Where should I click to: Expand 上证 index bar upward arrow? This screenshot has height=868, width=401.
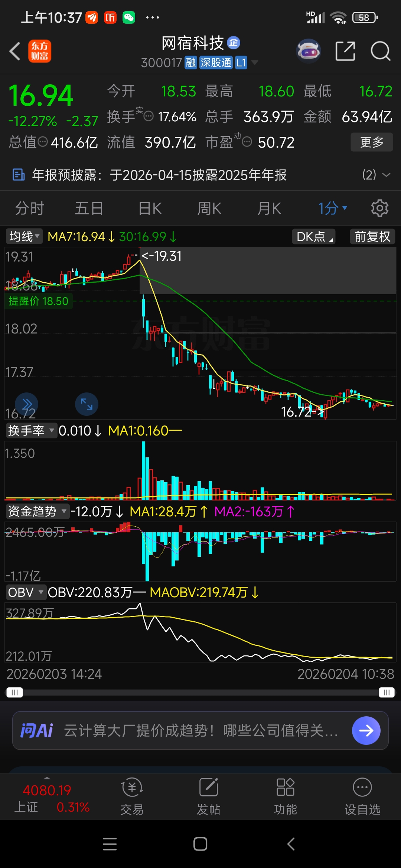(47, 778)
